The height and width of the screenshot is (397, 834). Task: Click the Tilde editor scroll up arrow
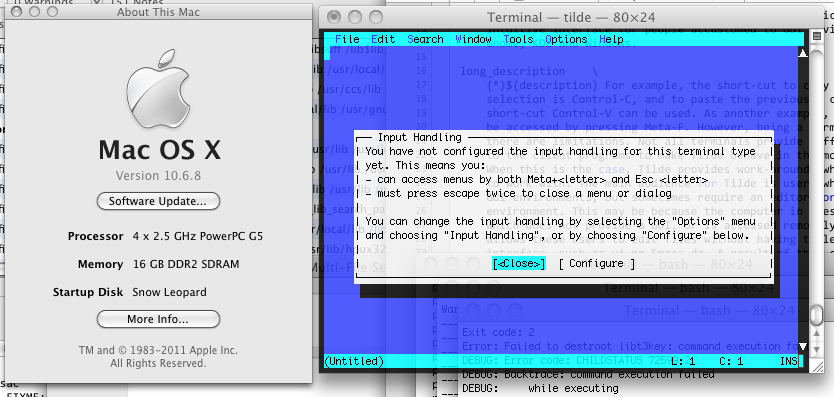point(803,52)
